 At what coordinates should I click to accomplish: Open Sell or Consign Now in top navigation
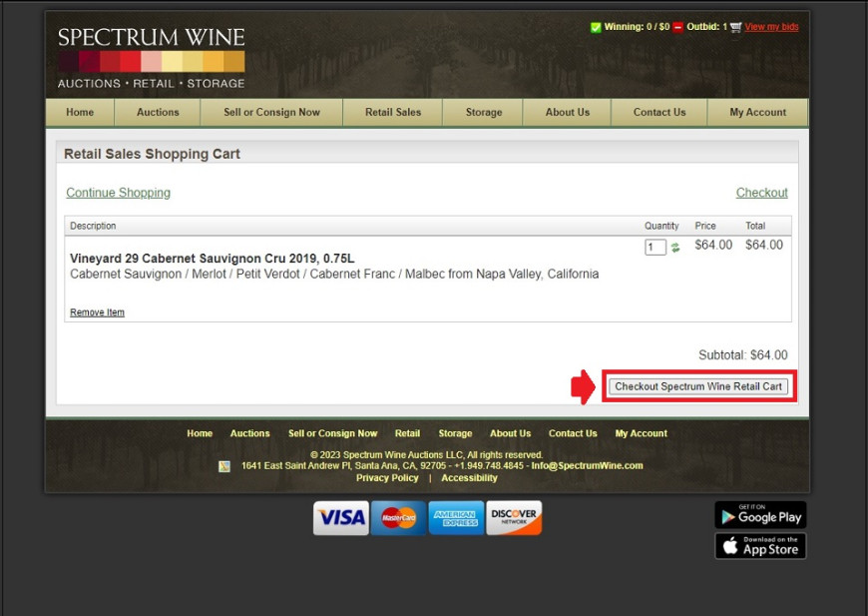click(271, 112)
